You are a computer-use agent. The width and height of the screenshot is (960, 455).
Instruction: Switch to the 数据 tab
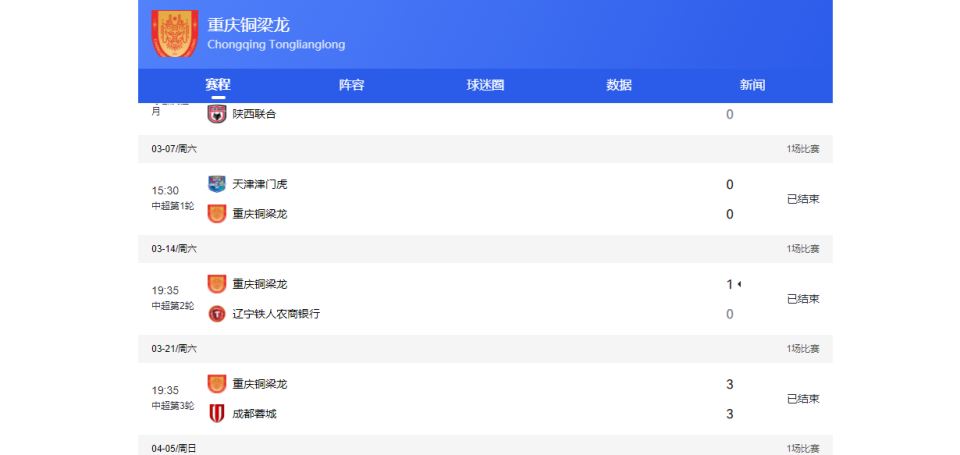click(x=619, y=85)
